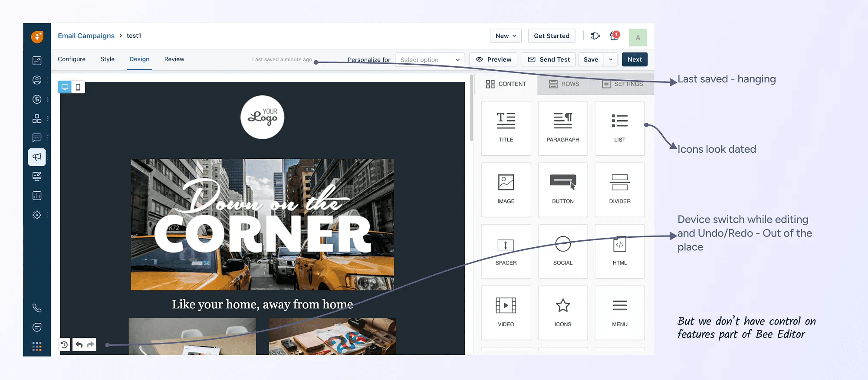868x380 pixels.
Task: Select the Video content block
Action: [506, 313]
